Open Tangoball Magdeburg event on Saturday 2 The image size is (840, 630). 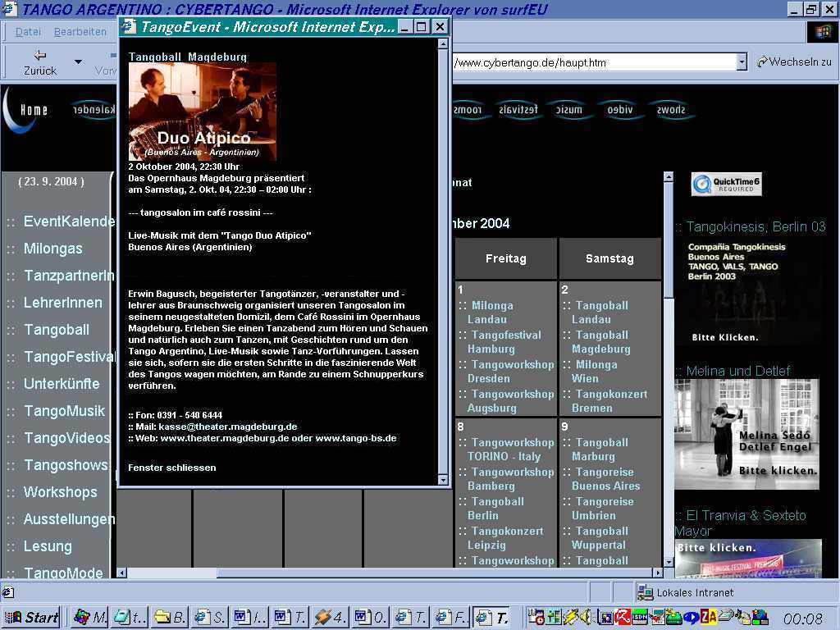coord(600,342)
